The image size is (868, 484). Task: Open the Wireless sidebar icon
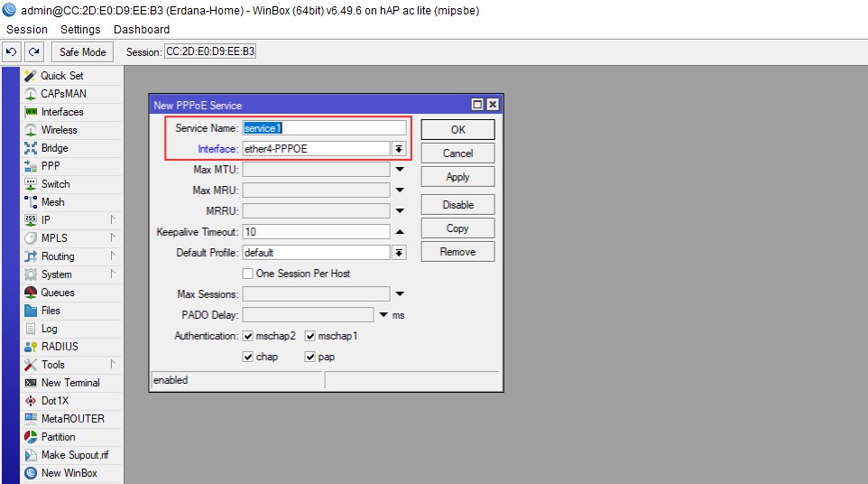point(31,130)
